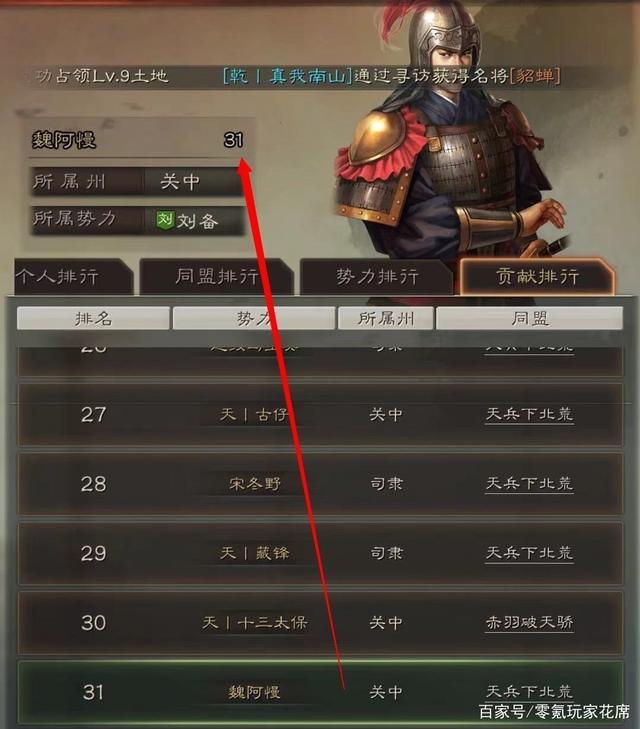Viewport: 640px width, 729px height.
Task: Click the 貂蝉 name in announcement banner
Action: [535, 76]
